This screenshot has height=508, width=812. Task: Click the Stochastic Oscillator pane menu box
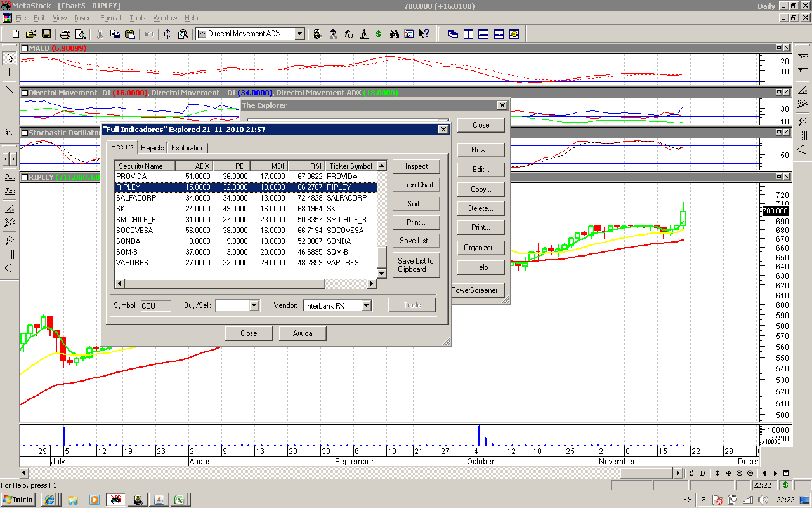pyautogui.click(x=24, y=133)
